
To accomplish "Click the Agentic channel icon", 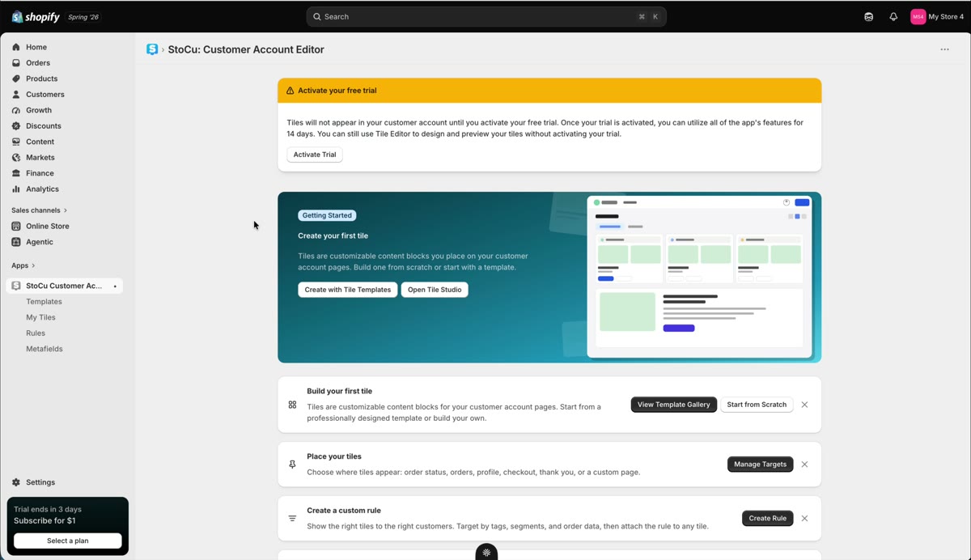I will 16,242.
